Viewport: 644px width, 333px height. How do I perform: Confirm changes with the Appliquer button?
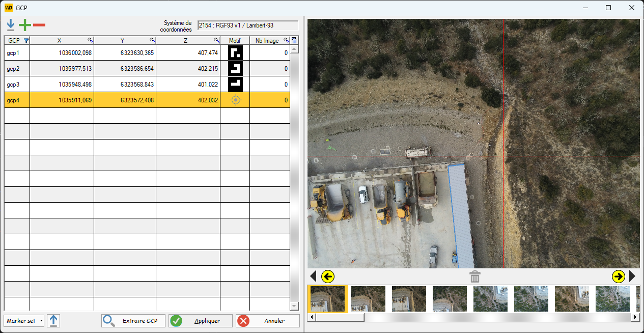pos(201,321)
